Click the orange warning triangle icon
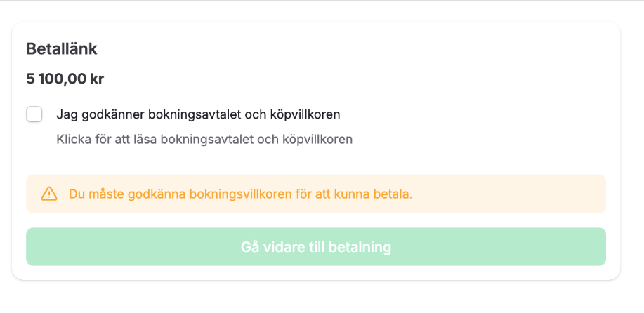644x313 pixels. [49, 194]
